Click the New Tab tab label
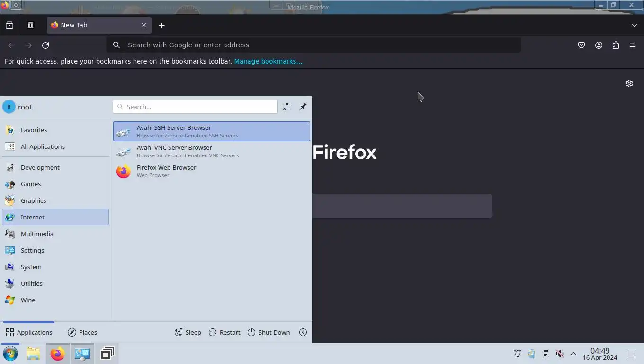644x364 pixels. coord(74,25)
